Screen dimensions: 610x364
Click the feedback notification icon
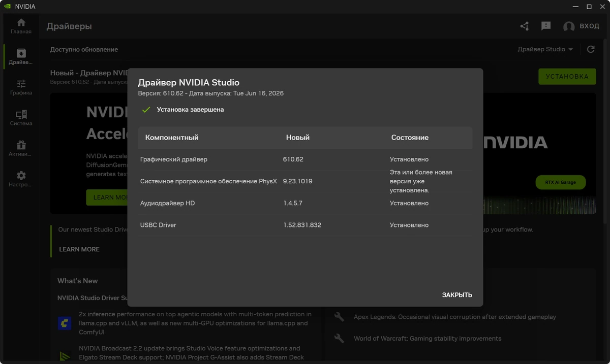pos(546,26)
